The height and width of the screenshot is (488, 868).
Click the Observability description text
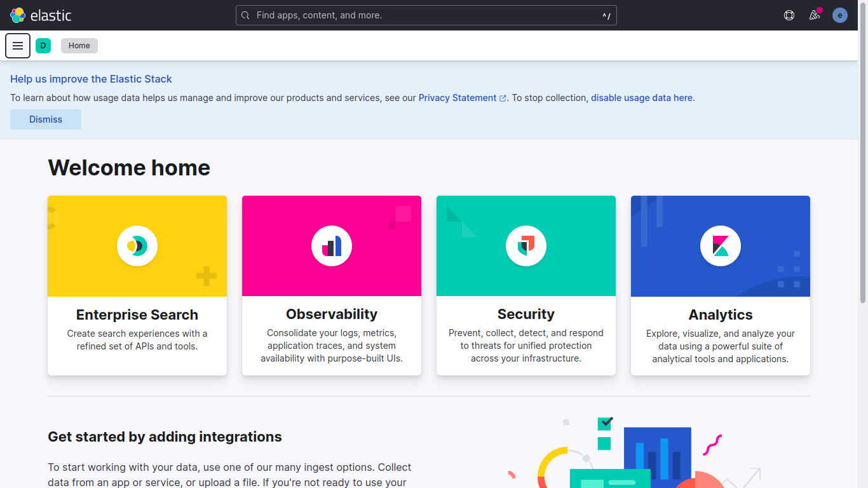point(332,346)
